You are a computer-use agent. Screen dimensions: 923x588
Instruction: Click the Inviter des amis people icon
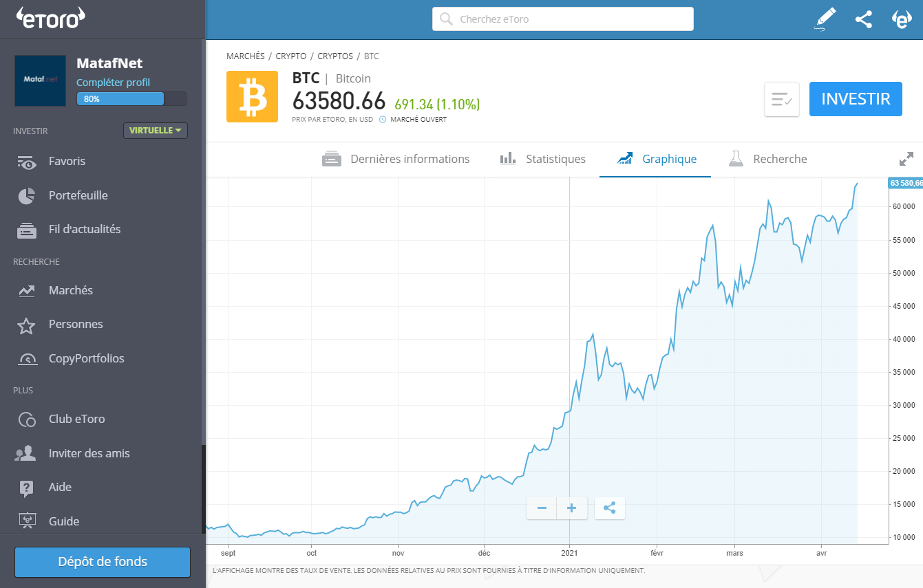pyautogui.click(x=25, y=453)
